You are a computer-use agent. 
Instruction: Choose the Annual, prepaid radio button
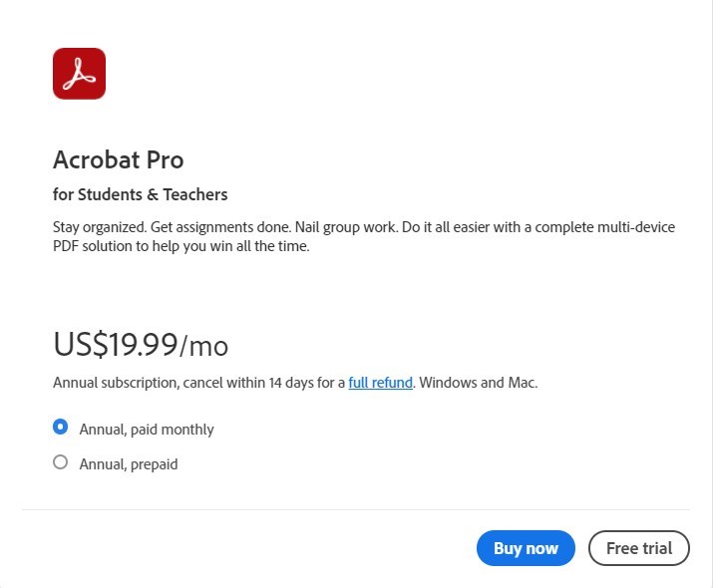click(60, 462)
